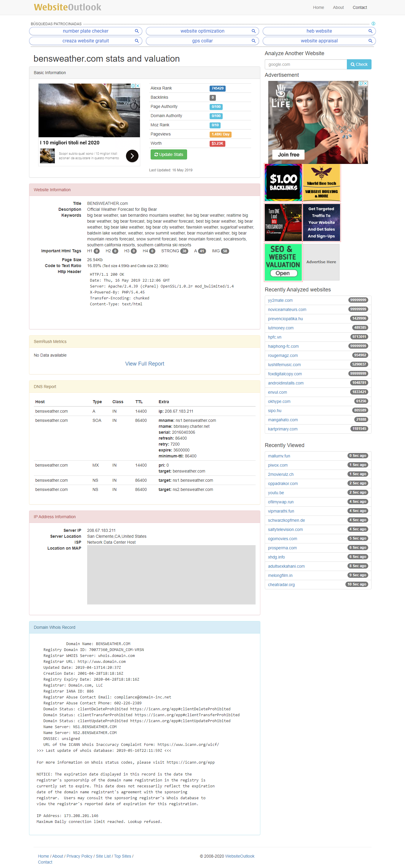The width and height of the screenshot is (405, 868).
Task: Click the google.com website input field
Action: click(306, 64)
